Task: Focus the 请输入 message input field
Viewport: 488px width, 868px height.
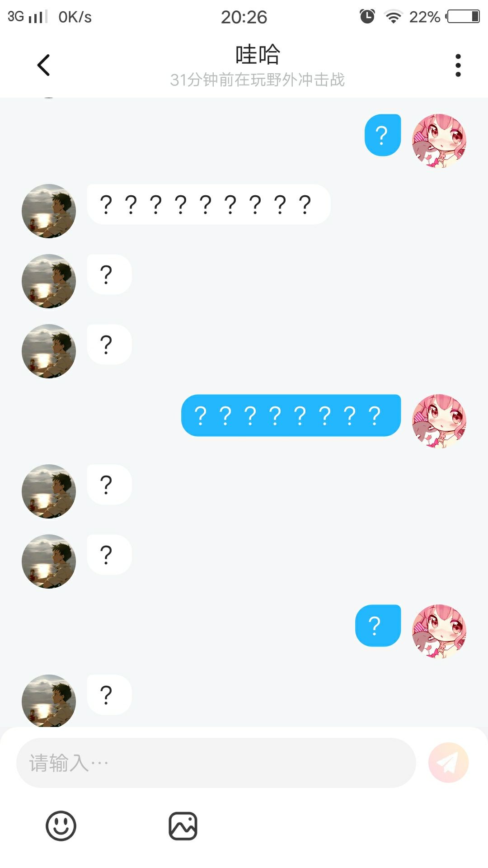Action: point(216,763)
